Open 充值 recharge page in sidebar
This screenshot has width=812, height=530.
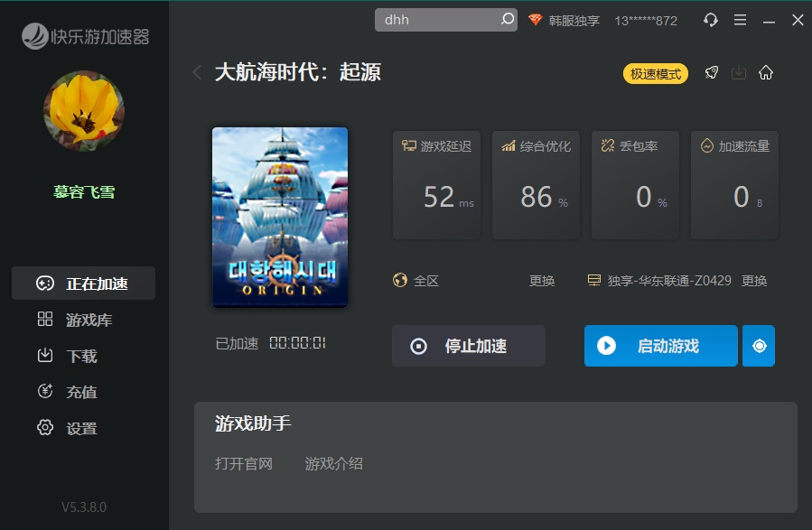(x=83, y=392)
